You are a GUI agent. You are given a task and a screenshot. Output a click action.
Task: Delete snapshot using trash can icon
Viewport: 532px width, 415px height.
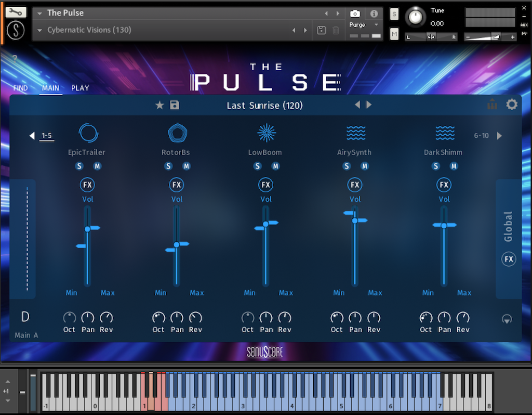[336, 30]
